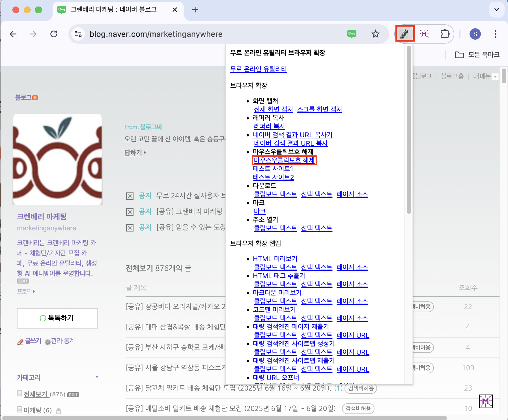Click 마우스우클릭보호 해제 link in popup

tap(284, 160)
